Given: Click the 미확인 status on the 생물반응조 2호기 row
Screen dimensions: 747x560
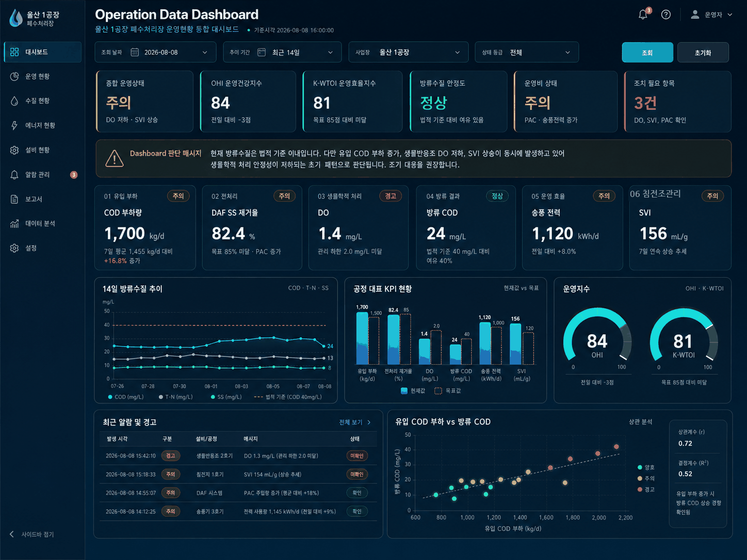Looking at the screenshot, I should 357,456.
